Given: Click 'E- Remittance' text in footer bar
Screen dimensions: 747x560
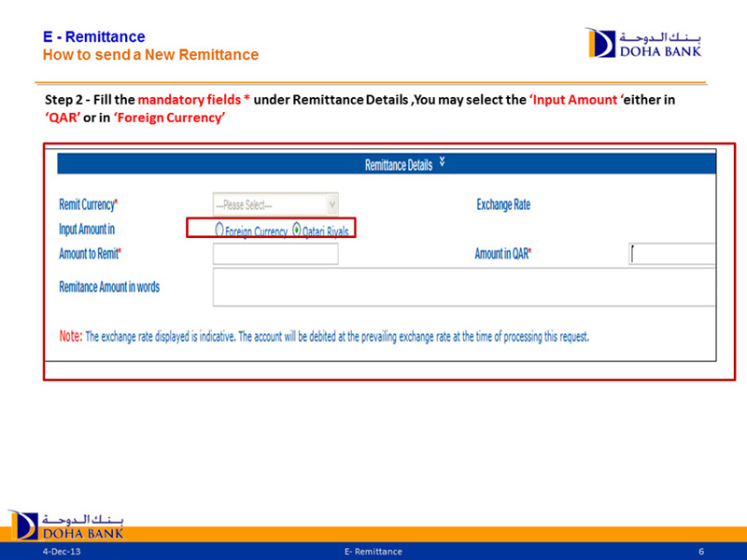Looking at the screenshot, I should [373, 552].
